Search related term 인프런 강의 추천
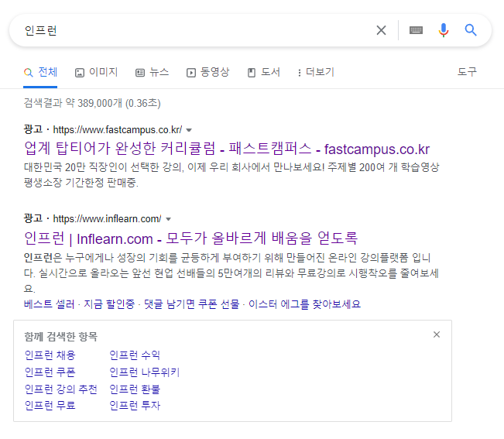 pyautogui.click(x=60, y=389)
